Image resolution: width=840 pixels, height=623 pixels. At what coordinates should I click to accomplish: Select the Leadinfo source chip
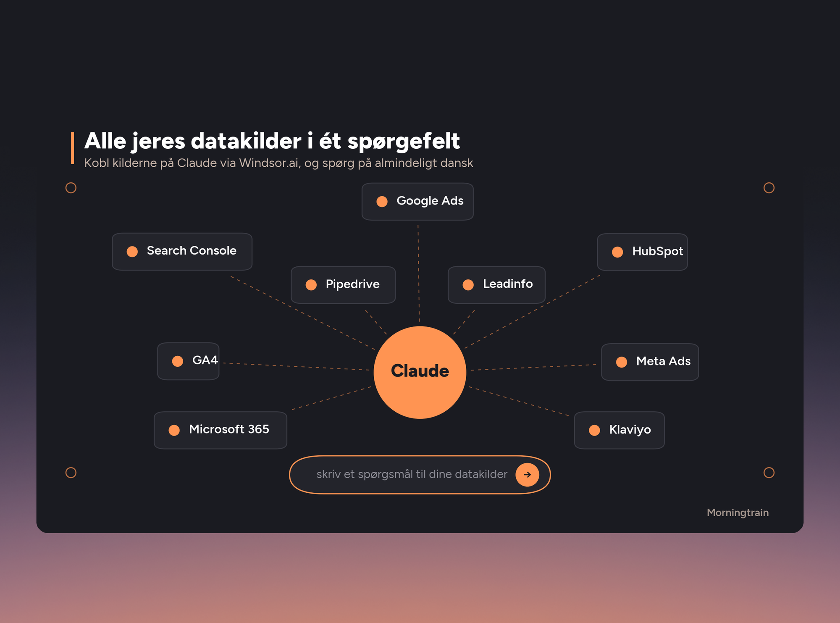pos(496,285)
